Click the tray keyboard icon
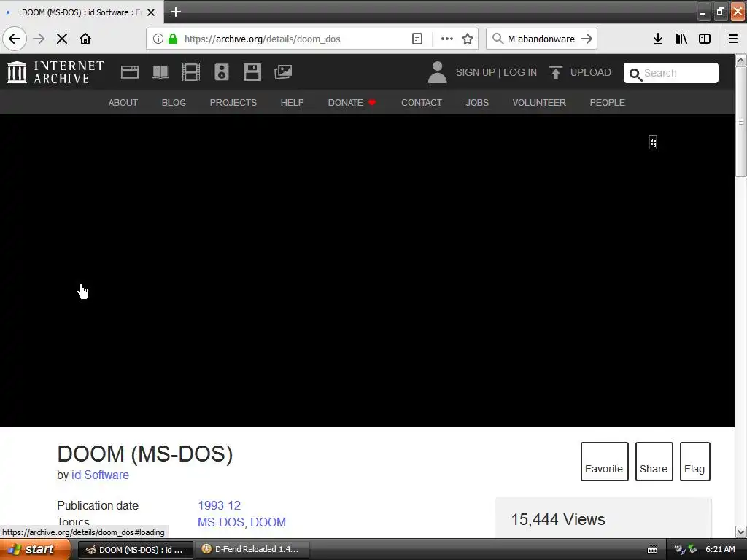Image resolution: width=747 pixels, height=560 pixels. [x=652, y=550]
